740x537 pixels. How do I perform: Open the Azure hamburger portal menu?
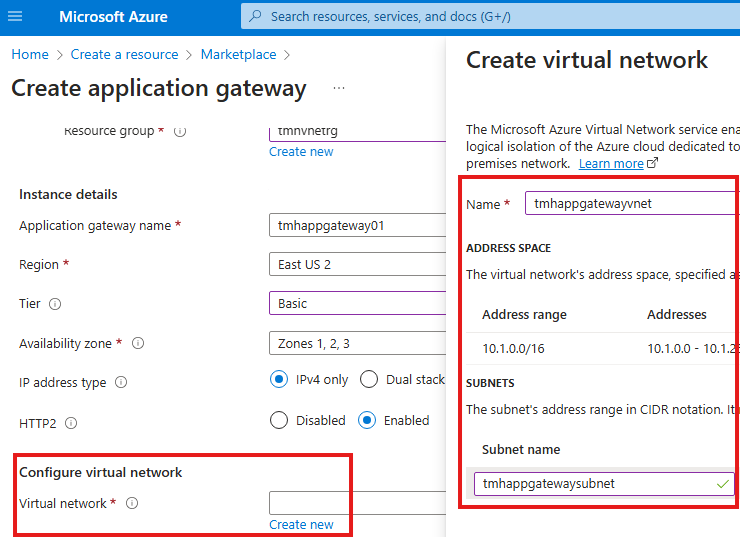click(x=15, y=17)
